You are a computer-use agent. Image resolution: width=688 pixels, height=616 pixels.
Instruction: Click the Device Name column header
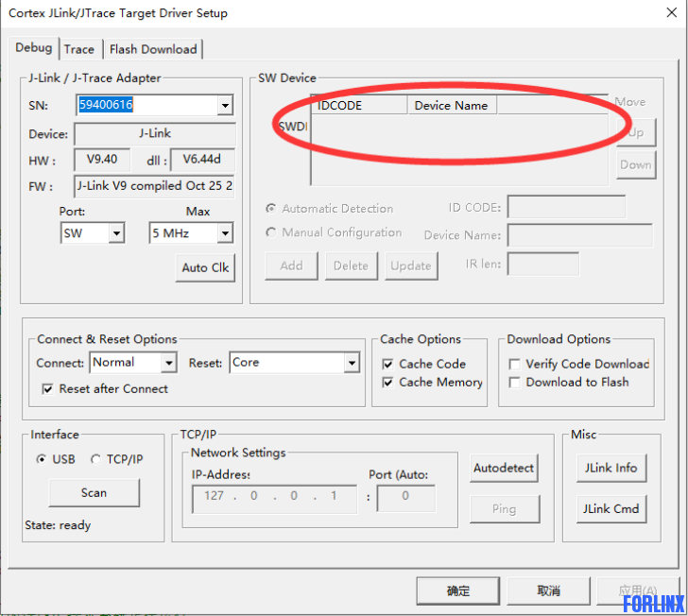point(453,105)
